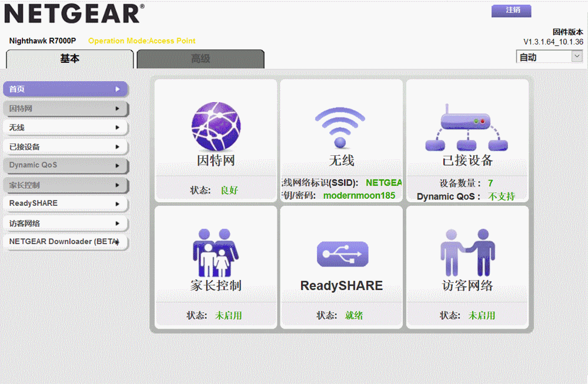
Task: Expand the 访客网络 sidebar arrow
Action: [x=118, y=223]
